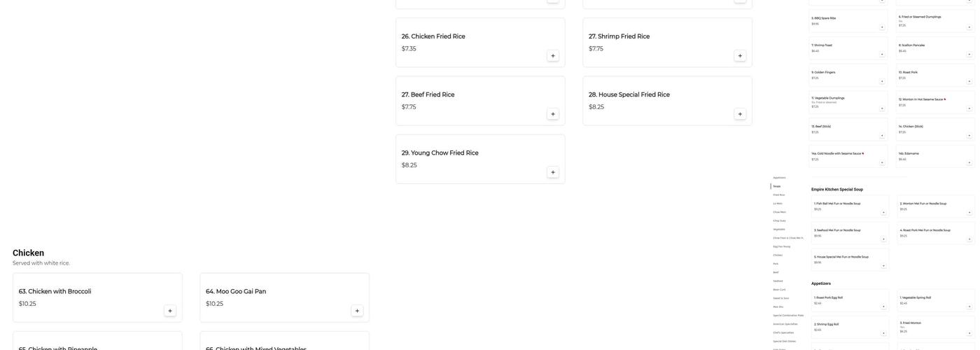980x350 pixels.
Task: Go to the Seafood sidebar category
Action: coord(778,281)
